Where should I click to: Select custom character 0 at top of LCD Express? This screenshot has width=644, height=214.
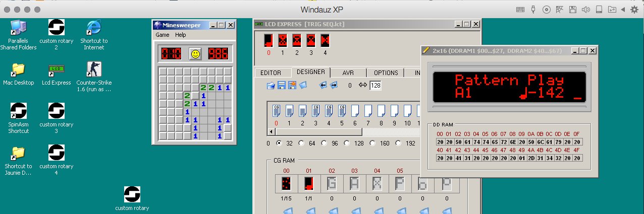[269, 41]
